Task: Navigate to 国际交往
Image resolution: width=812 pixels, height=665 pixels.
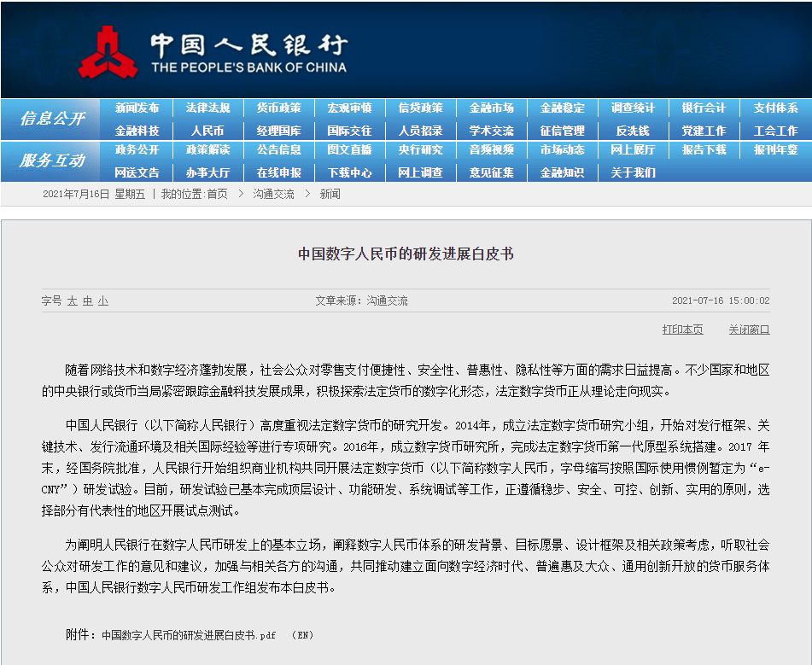Action: (349, 131)
